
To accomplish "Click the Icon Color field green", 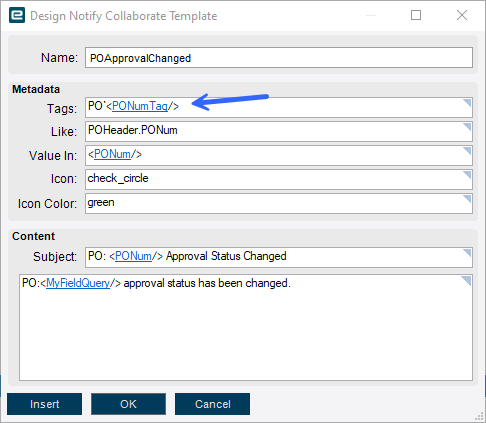I will (x=279, y=203).
